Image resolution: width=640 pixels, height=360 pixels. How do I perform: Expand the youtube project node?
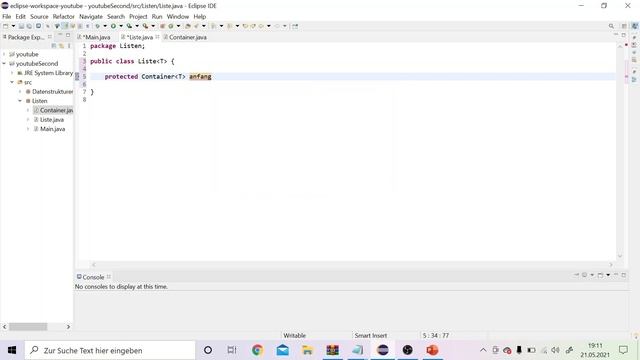pos(4,54)
